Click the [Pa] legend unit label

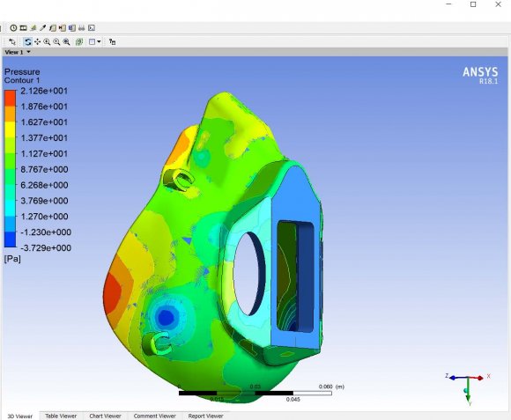click(x=12, y=259)
